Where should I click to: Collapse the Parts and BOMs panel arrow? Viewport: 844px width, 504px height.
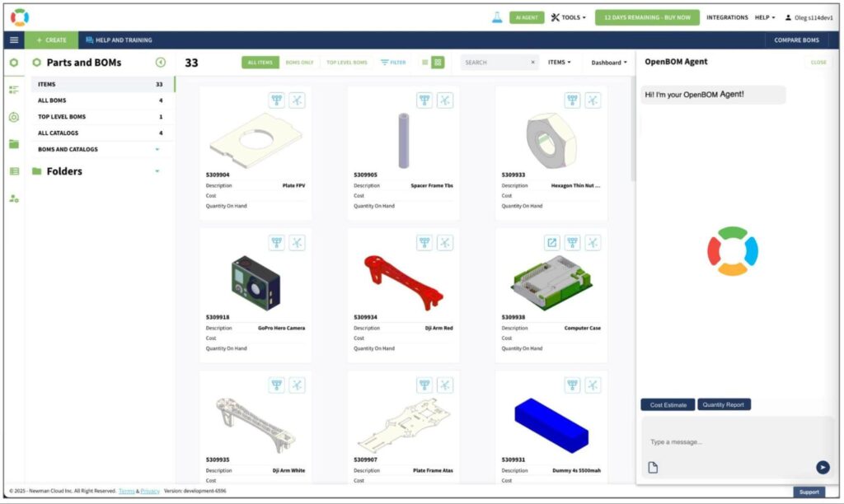161,63
